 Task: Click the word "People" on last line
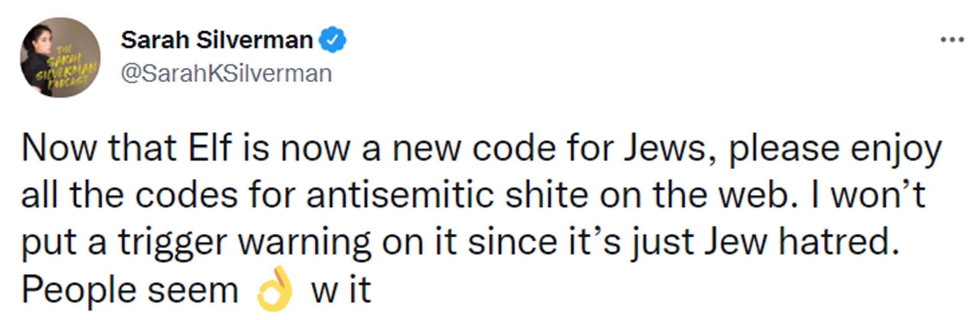tap(78, 291)
